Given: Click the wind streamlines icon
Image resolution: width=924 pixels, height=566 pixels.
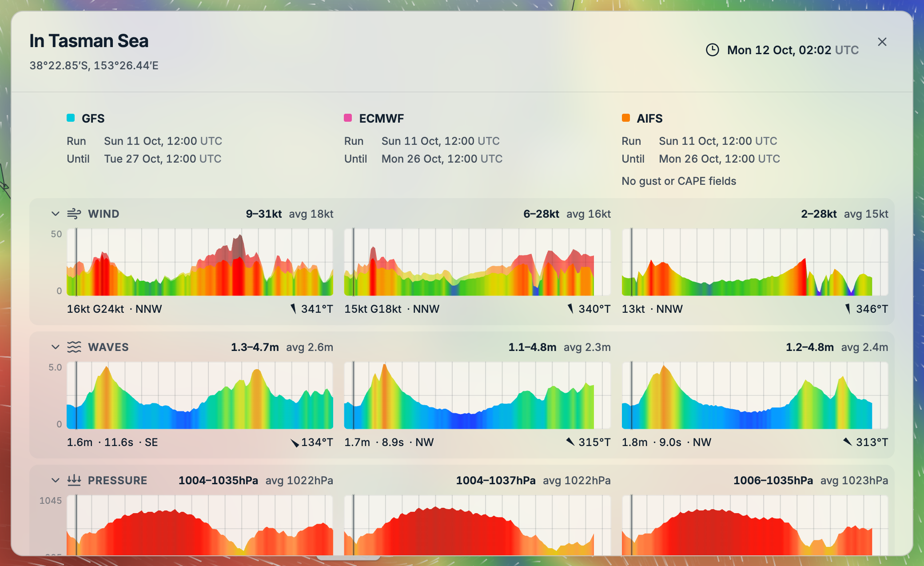Looking at the screenshot, I should [x=74, y=214].
